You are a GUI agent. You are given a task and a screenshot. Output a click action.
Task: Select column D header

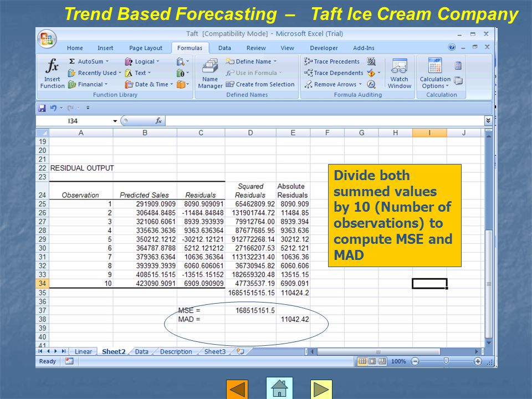click(250, 133)
